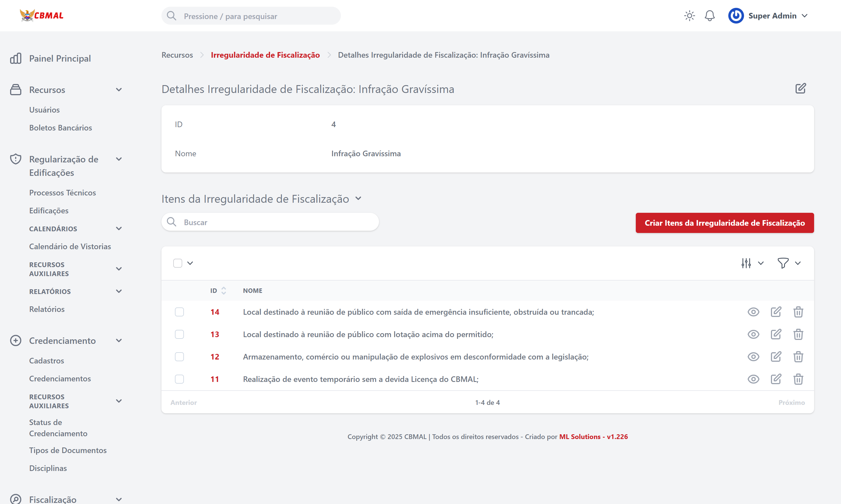Toggle light/dark theme with the sun icon
The image size is (841, 504).
[689, 16]
